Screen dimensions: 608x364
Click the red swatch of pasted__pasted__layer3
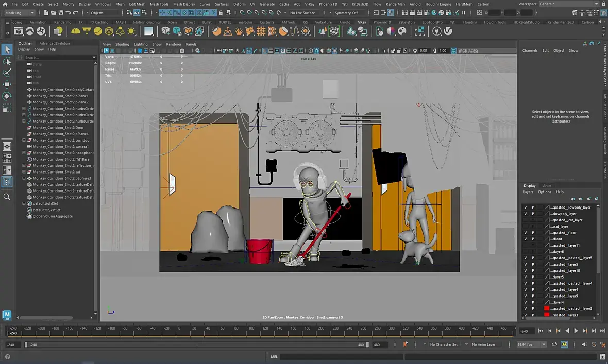click(547, 308)
